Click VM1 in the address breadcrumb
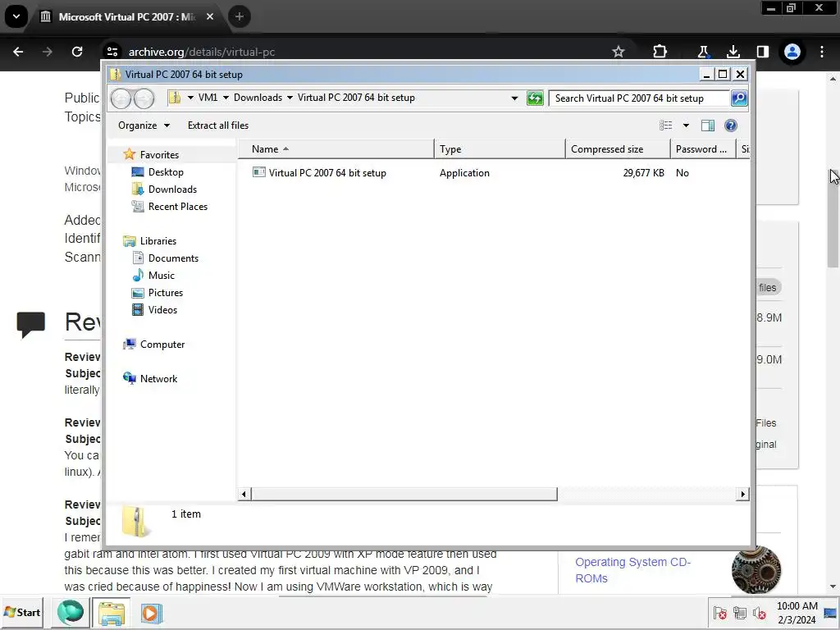840x630 pixels. [x=208, y=98]
